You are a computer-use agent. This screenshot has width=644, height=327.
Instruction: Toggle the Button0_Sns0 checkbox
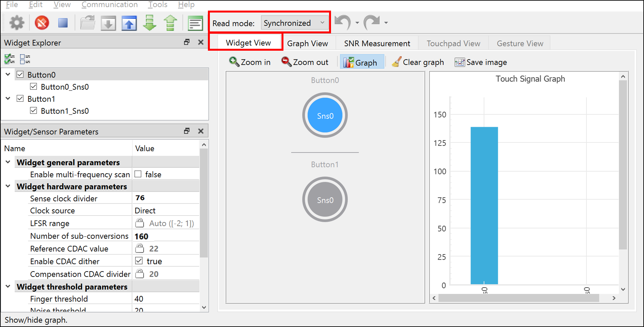[x=33, y=86]
